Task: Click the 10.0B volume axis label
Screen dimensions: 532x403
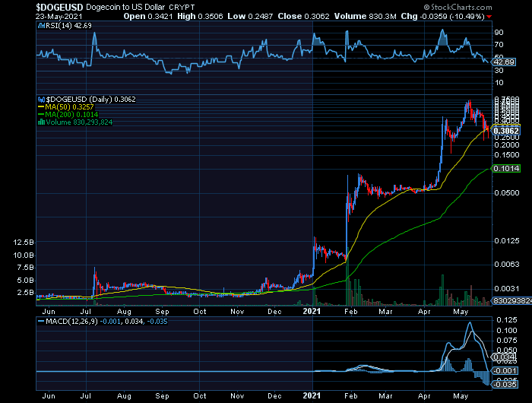Action: pyautogui.click(x=24, y=255)
